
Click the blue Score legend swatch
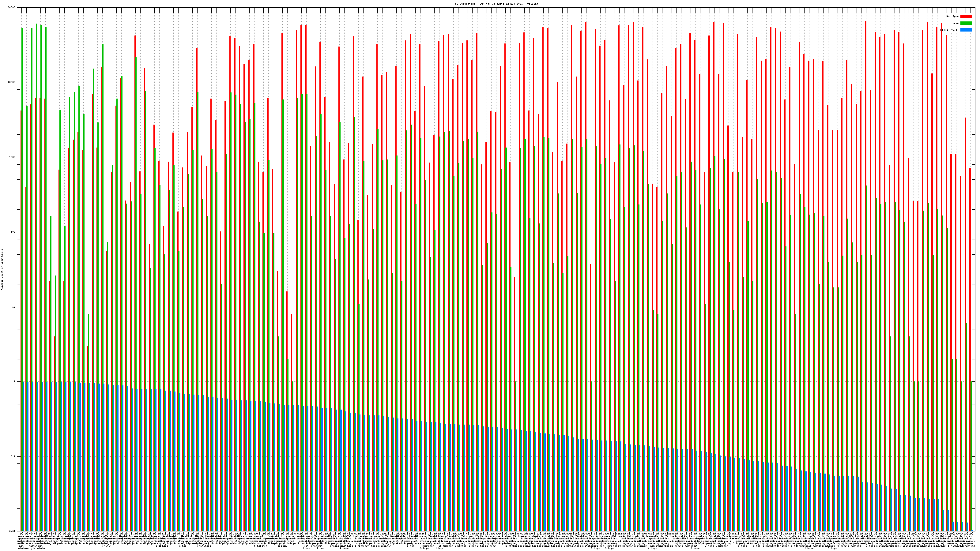tap(966, 30)
